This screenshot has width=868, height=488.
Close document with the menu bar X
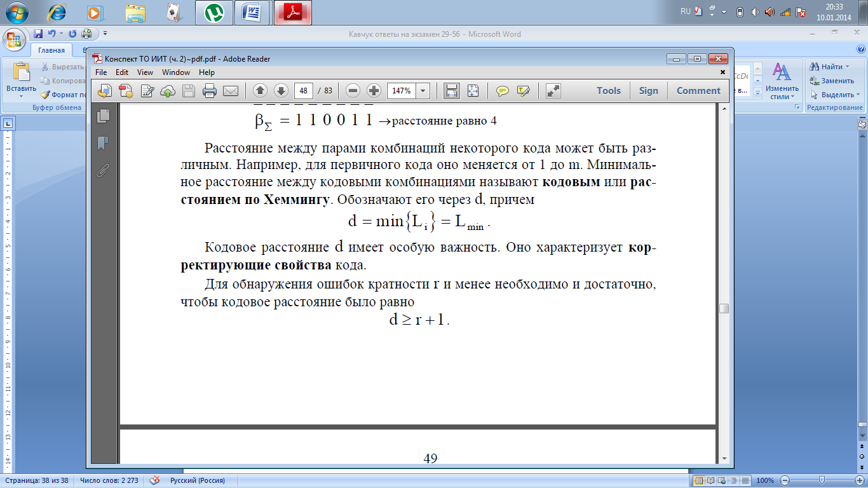point(722,72)
